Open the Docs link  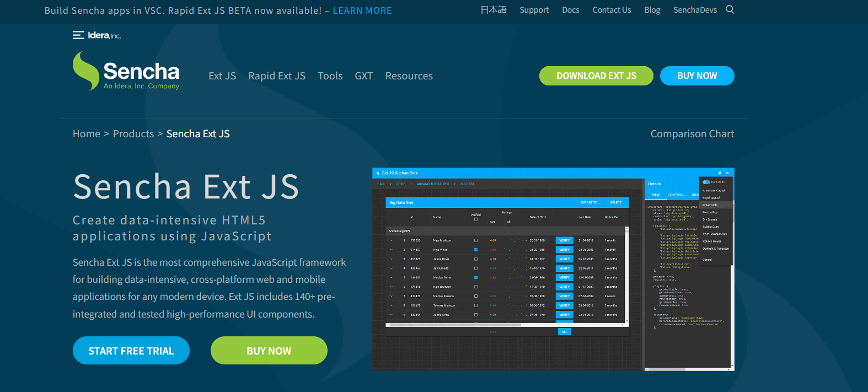[x=571, y=10]
